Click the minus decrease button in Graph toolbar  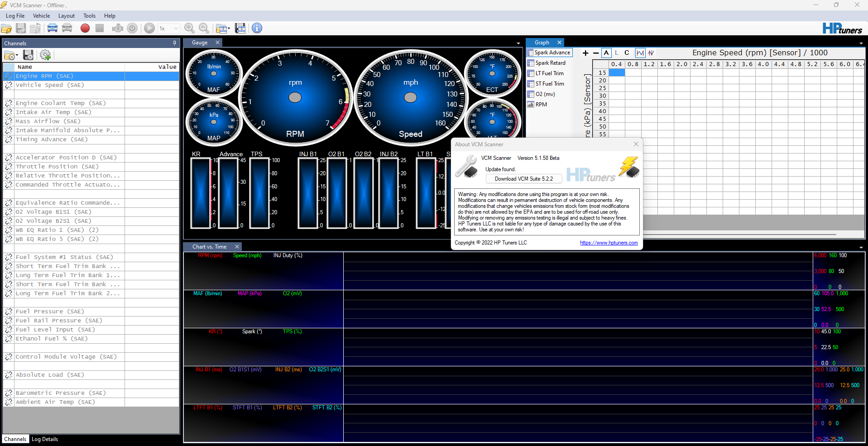596,53
